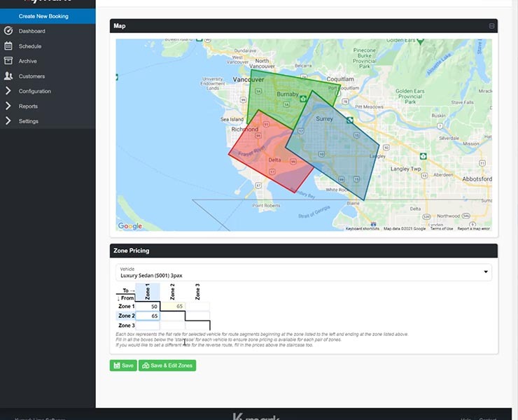Expand the Settings sidebar menu
Image resolution: width=518 pixels, height=420 pixels.
(28, 121)
